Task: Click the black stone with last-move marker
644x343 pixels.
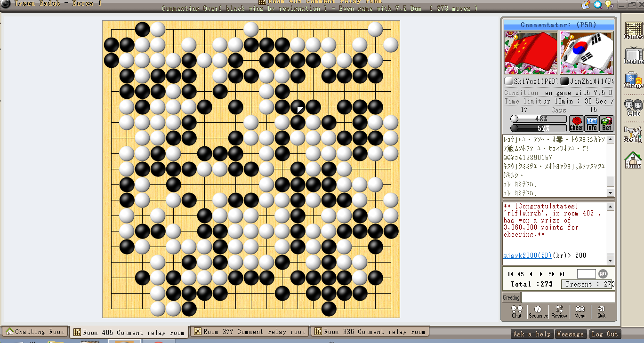Action: click(x=298, y=107)
